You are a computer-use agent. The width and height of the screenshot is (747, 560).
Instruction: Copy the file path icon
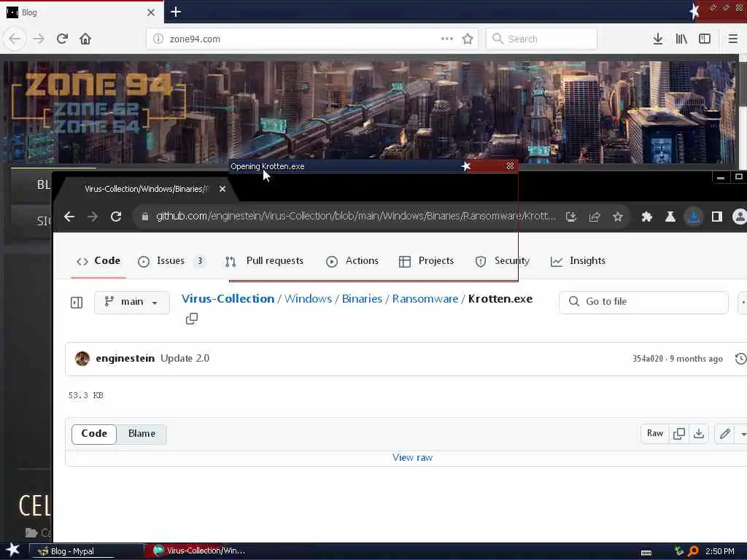[192, 319]
